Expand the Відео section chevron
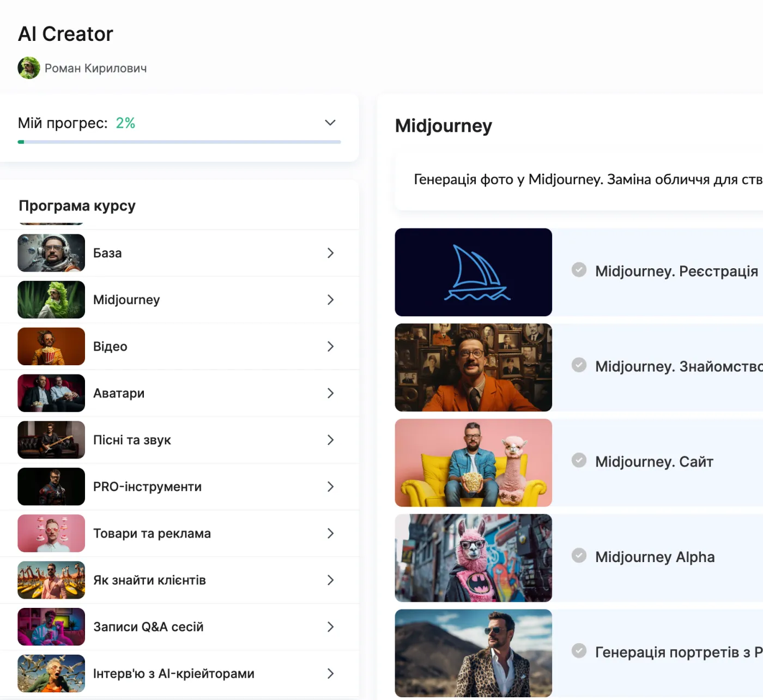The image size is (763, 700). [x=330, y=347]
